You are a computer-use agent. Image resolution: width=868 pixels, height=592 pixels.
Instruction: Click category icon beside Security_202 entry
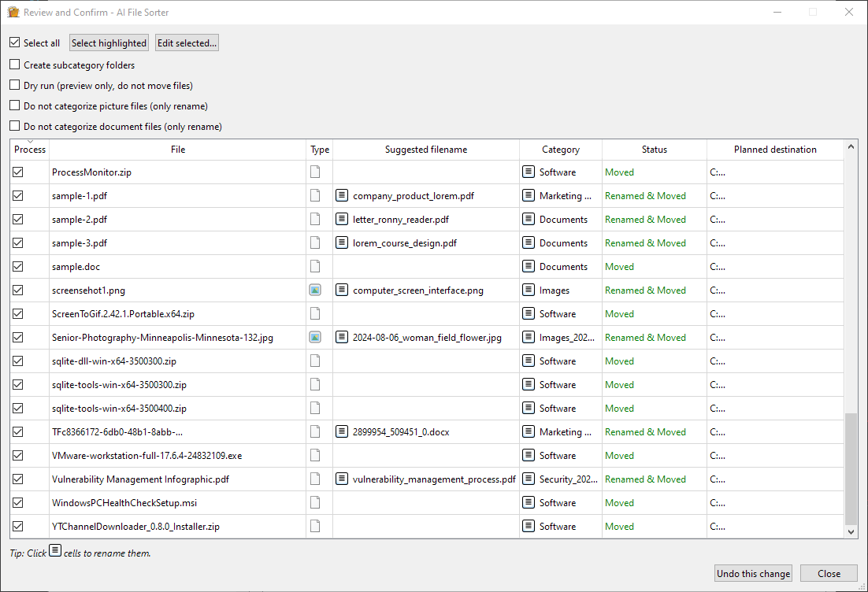pos(529,479)
